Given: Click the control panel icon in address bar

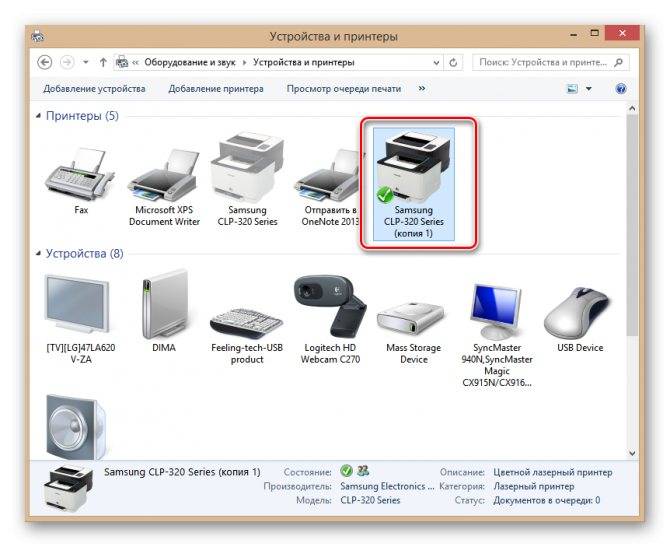Looking at the screenshot, I should point(122,62).
